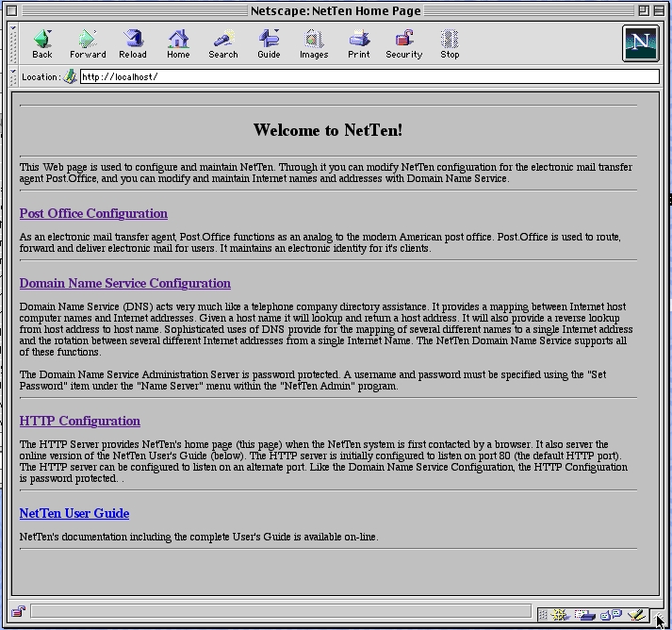Viewport: 672px width, 630px height.
Task: Click the window collapse box in title bar
Action: (659, 10)
